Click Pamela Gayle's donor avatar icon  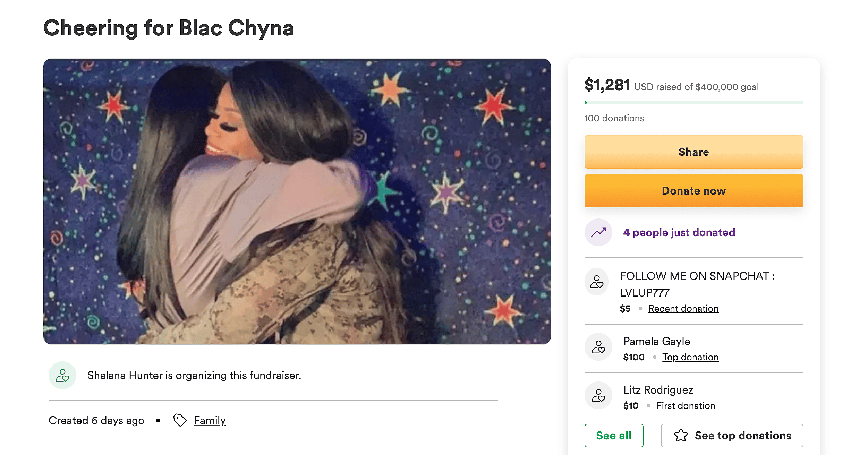tap(598, 347)
